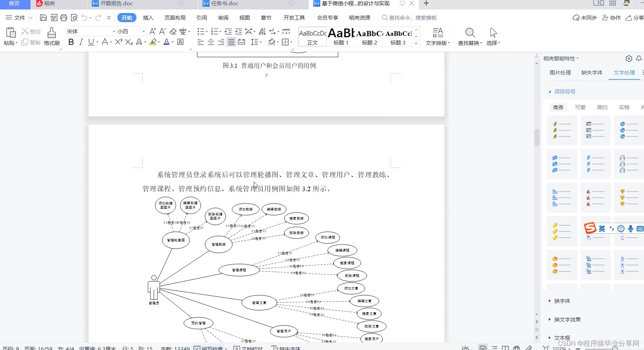The height and width of the screenshot is (350, 644).
Task: Open Print Preview icon
Action: 74,18
